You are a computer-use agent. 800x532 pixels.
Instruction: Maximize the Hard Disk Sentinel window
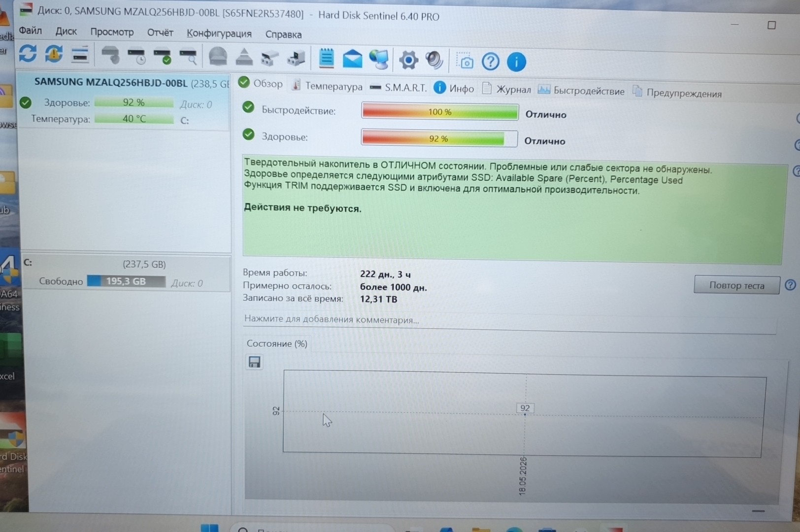tap(771, 25)
